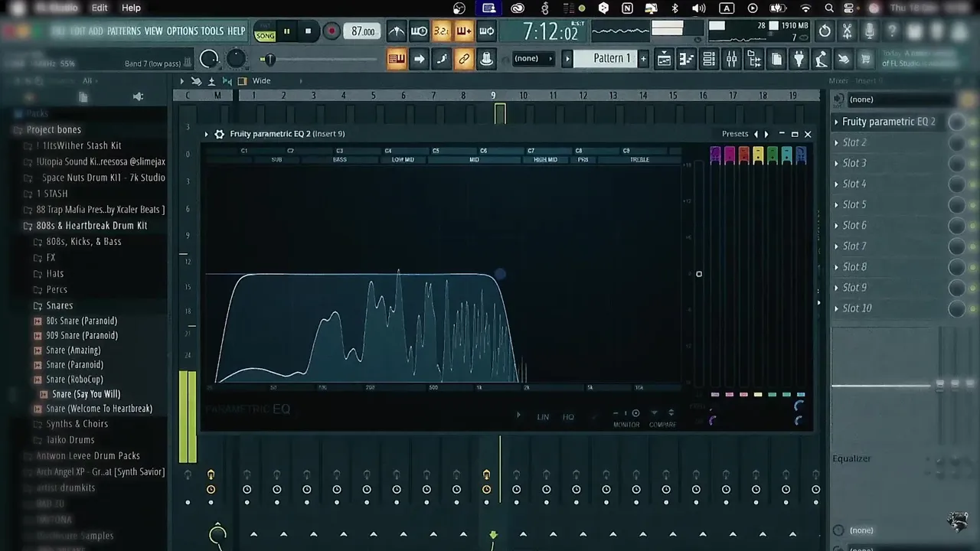Stop playback with the stop button
980x551 pixels.
click(x=308, y=31)
